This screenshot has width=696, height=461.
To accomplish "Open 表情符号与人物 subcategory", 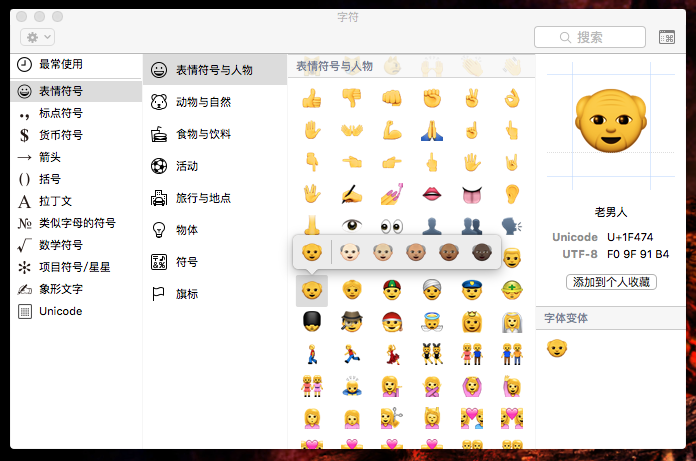I will coord(215,70).
